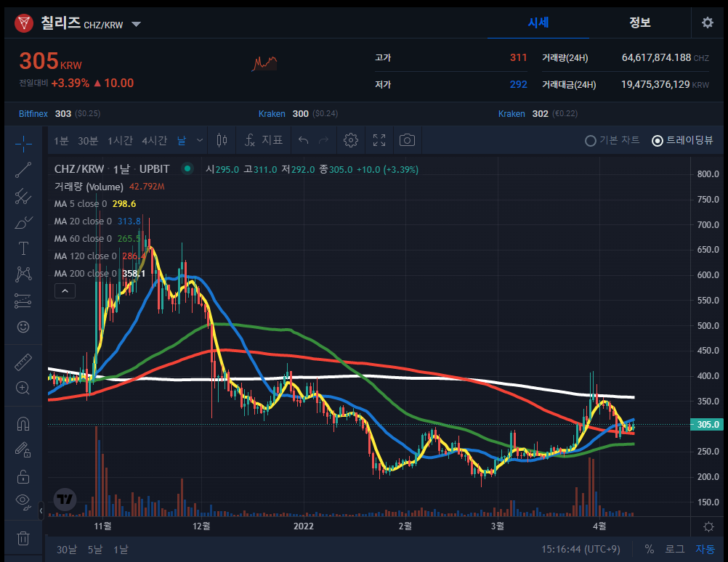728x562 pixels.
Task: Select the XABCD pattern tool
Action: (x=23, y=274)
